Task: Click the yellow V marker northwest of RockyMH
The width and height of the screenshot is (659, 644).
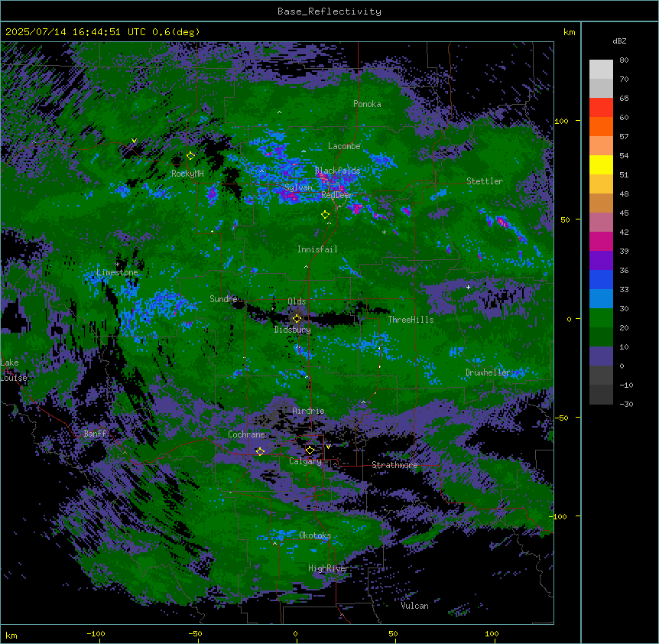Action: (134, 141)
